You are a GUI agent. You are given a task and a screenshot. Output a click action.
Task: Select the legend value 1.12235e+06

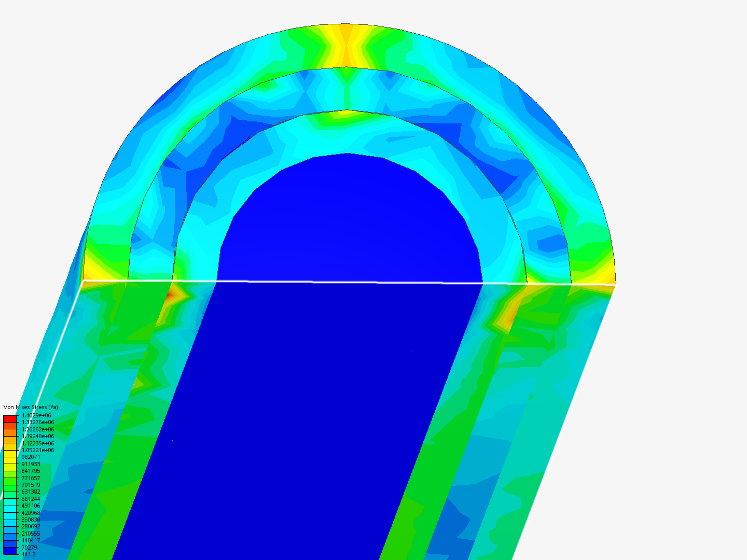click(x=37, y=443)
